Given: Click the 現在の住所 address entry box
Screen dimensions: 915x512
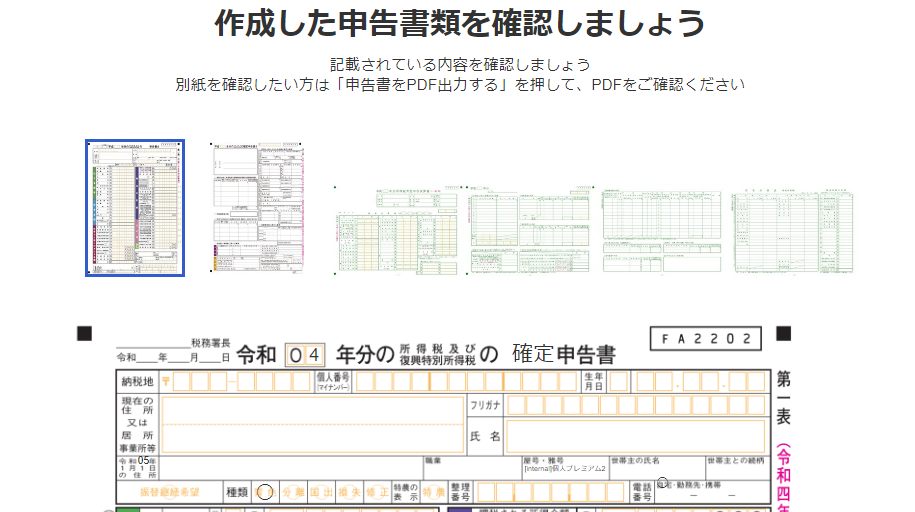Looking at the screenshot, I should pyautogui.click(x=313, y=425).
